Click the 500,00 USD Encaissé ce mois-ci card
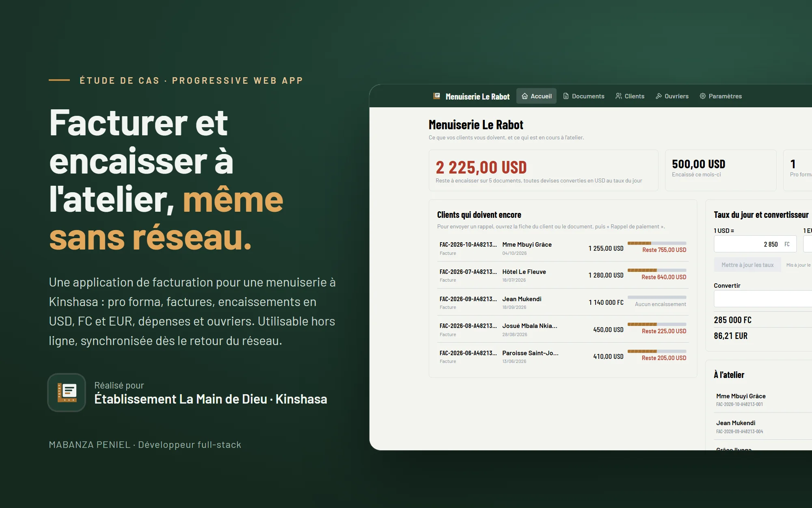The width and height of the screenshot is (812, 508). 721,171
